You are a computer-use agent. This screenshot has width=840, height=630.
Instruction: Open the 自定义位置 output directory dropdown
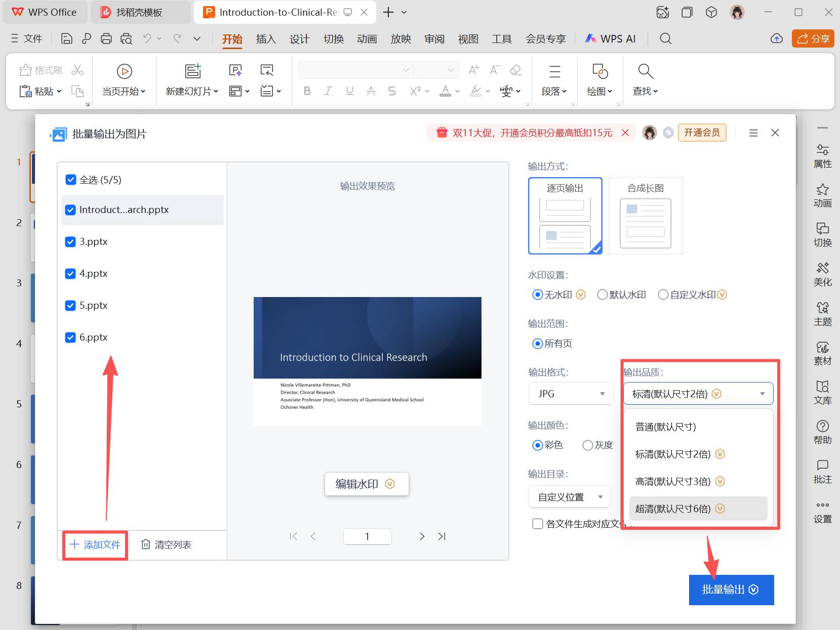569,496
